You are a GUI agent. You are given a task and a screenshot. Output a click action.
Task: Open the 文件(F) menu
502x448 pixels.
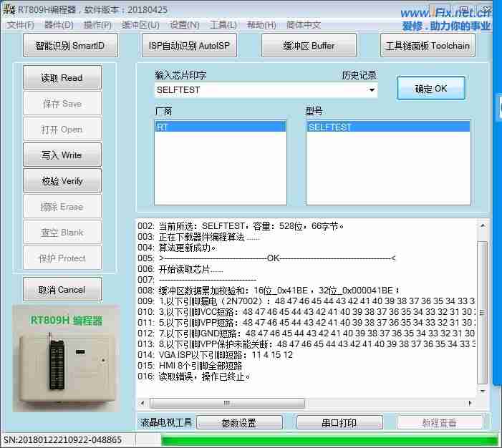(x=21, y=25)
